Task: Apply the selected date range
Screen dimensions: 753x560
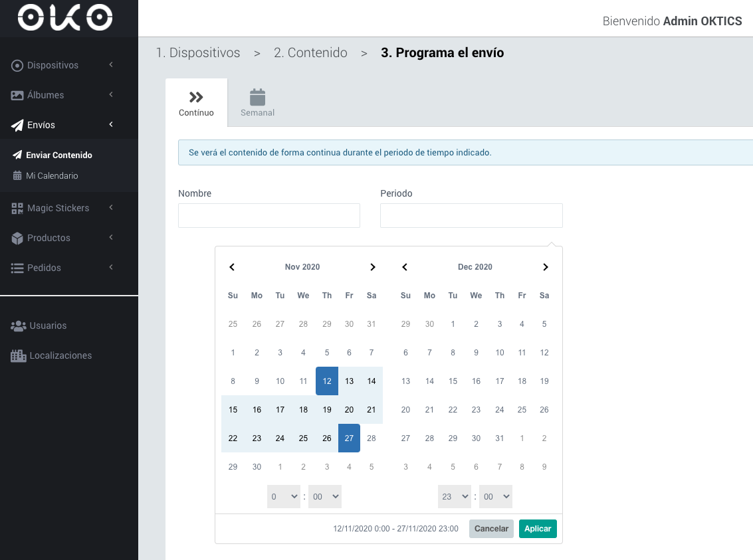Action: [x=538, y=529]
